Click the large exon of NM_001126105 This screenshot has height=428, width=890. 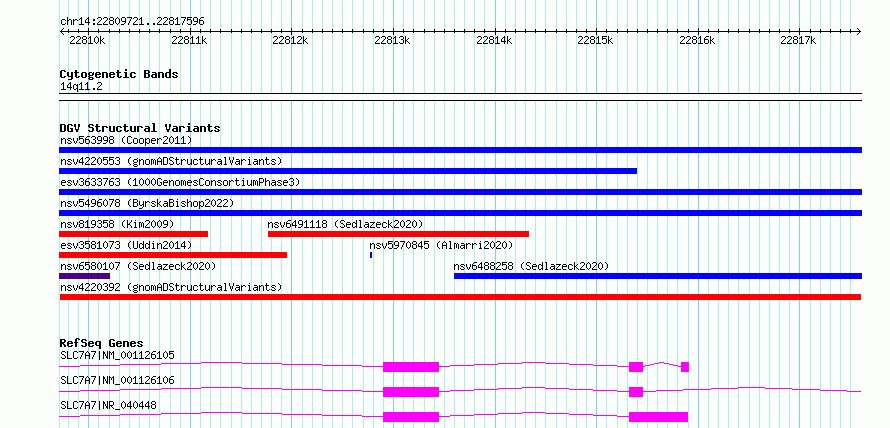pos(411,367)
